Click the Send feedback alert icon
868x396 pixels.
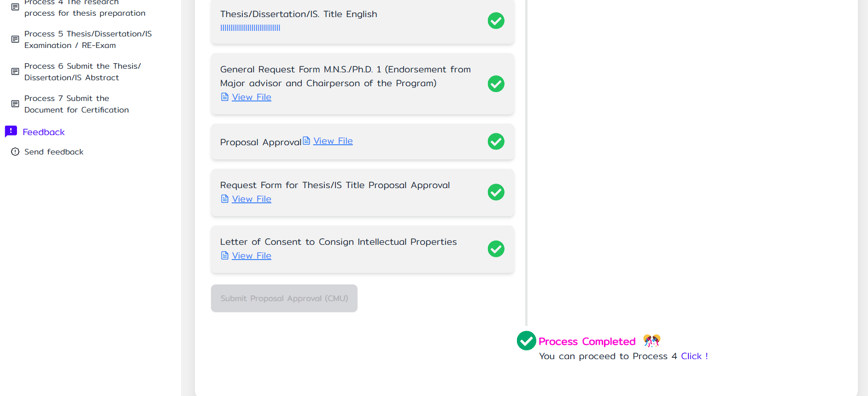pyautogui.click(x=15, y=152)
